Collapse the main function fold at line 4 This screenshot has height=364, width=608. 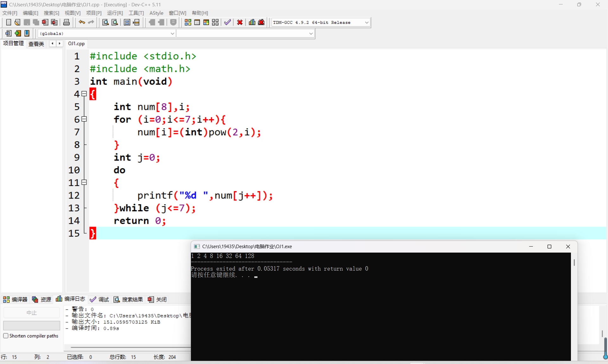coord(84,94)
